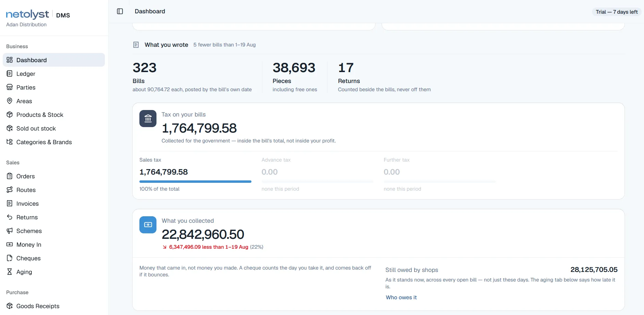The width and height of the screenshot is (644, 315).
Task: Click the Returns arrow icon in sidebar
Action: 10,217
